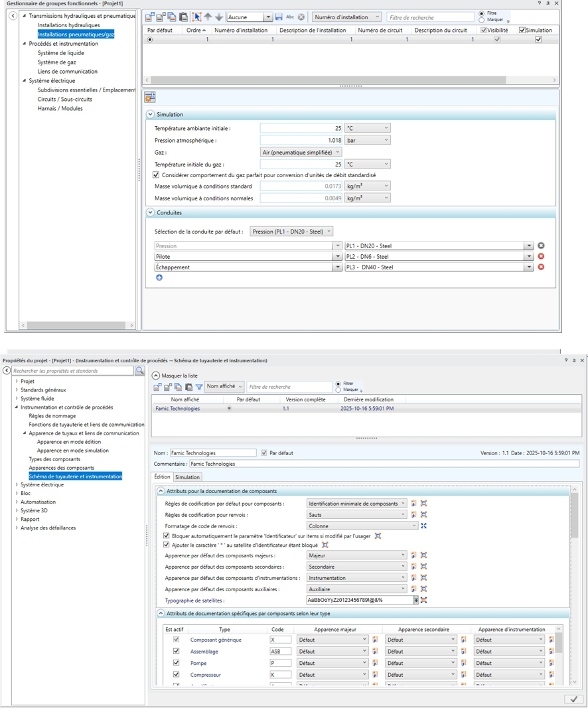588x712 pixels.
Task: Remove the Échappement conduit row
Action: (541, 267)
